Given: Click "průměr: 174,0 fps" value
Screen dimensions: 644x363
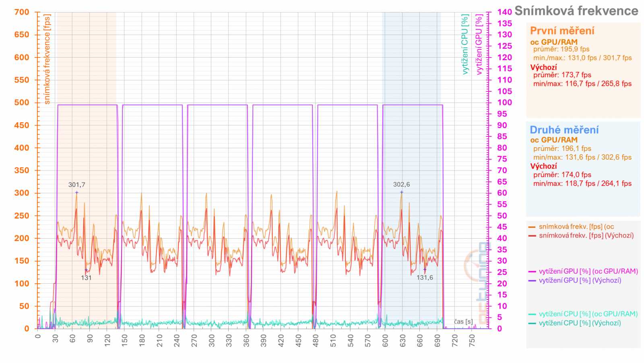Looking at the screenshot, I should click(562, 175).
